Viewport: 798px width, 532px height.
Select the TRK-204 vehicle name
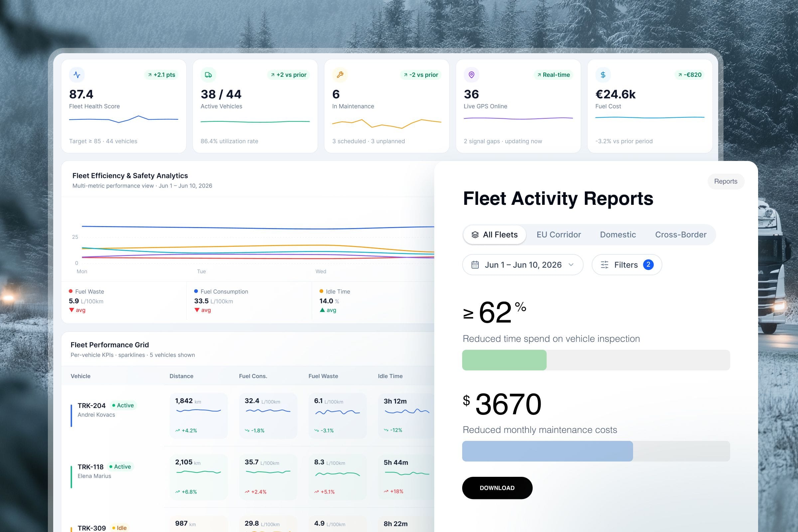(x=92, y=405)
